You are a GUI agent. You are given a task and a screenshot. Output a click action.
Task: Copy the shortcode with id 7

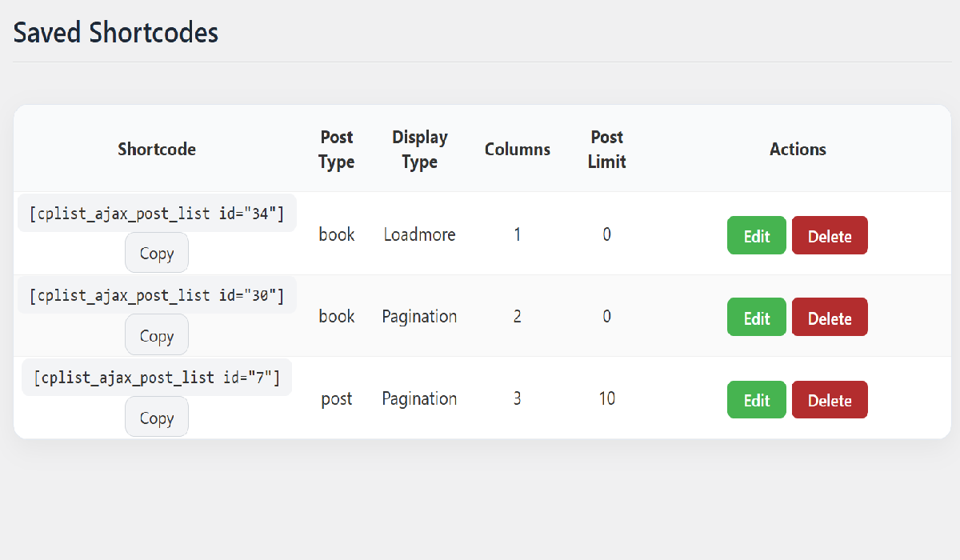point(156,416)
